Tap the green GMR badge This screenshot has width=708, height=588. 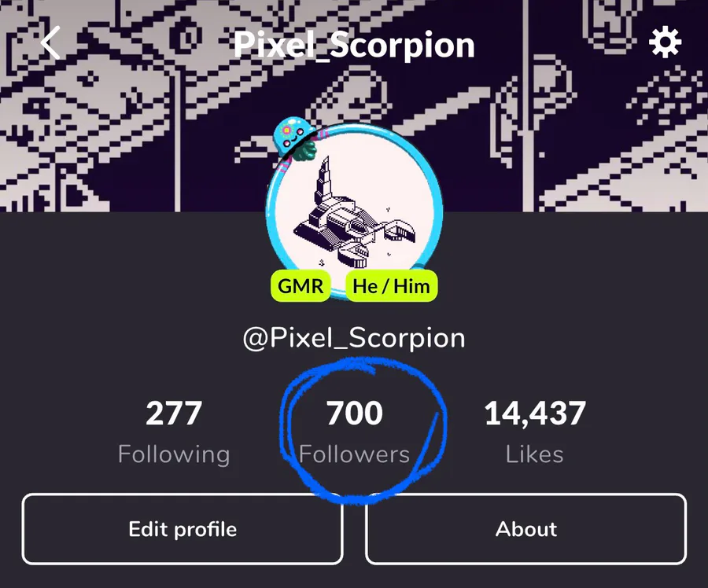301,285
